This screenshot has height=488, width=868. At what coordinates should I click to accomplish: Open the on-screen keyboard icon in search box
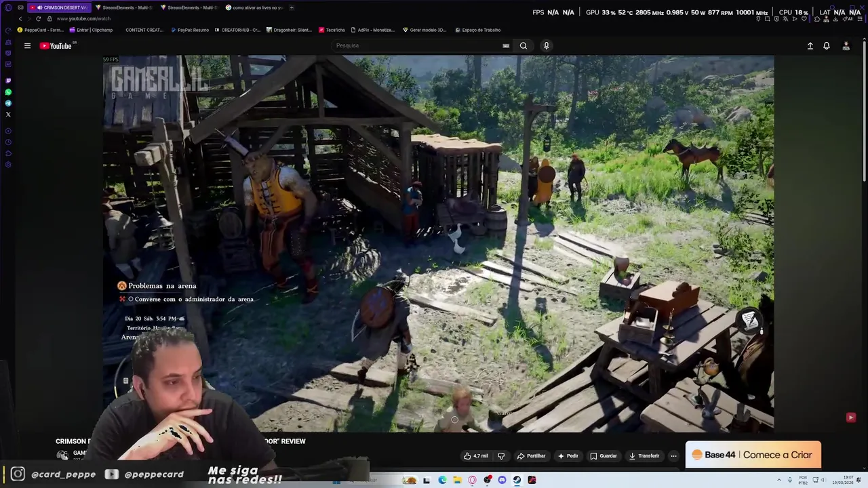506,46
